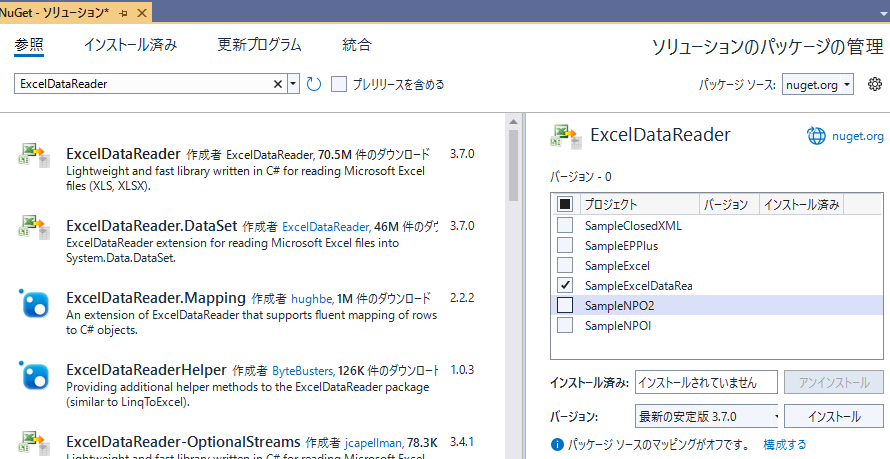Image resolution: width=890 pixels, height=459 pixels.
Task: Open search history dropdown arrow
Action: 293,84
